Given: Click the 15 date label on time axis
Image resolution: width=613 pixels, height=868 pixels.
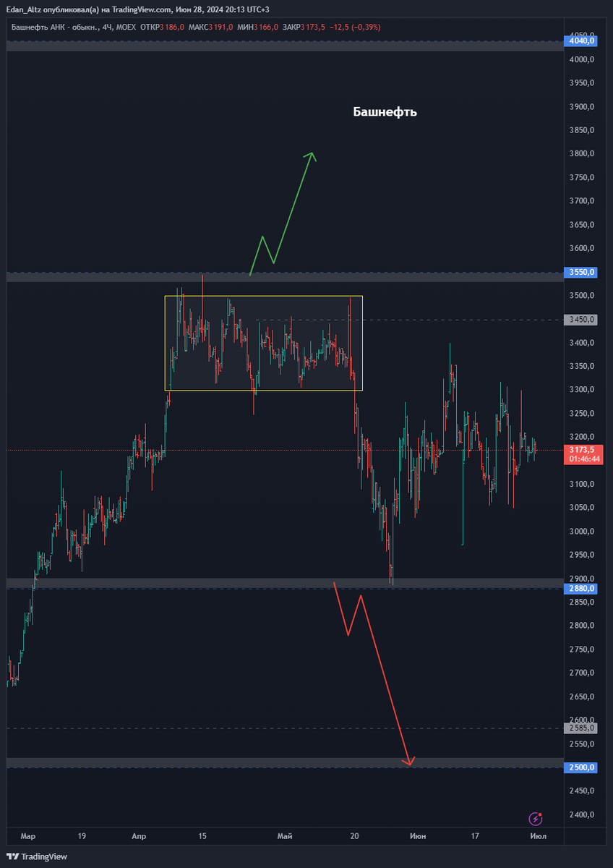Looking at the screenshot, I should click(202, 836).
